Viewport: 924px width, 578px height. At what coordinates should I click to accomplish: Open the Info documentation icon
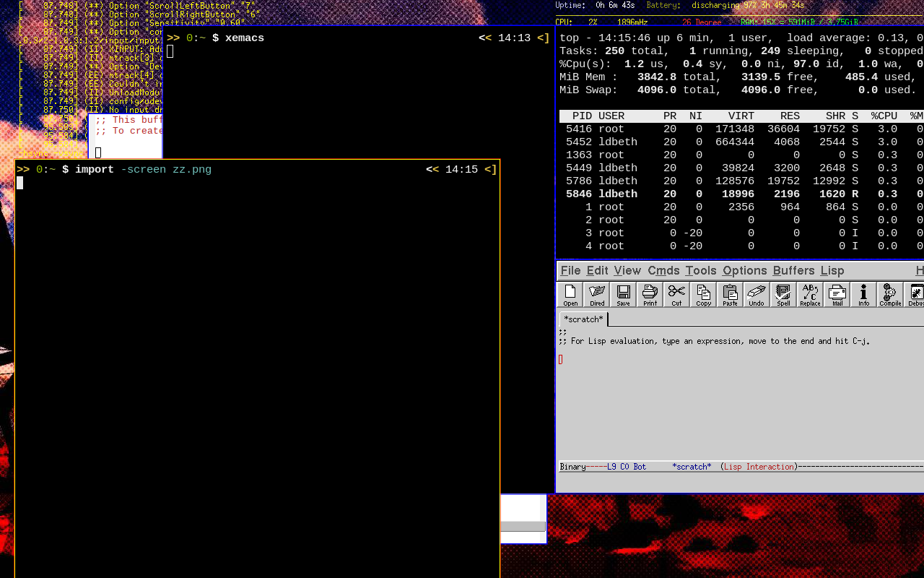(863, 295)
